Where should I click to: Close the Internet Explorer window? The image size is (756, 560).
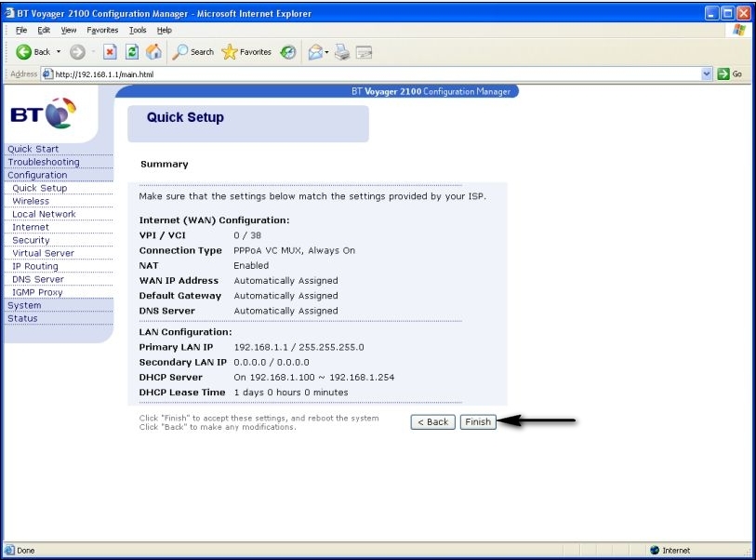[744, 14]
